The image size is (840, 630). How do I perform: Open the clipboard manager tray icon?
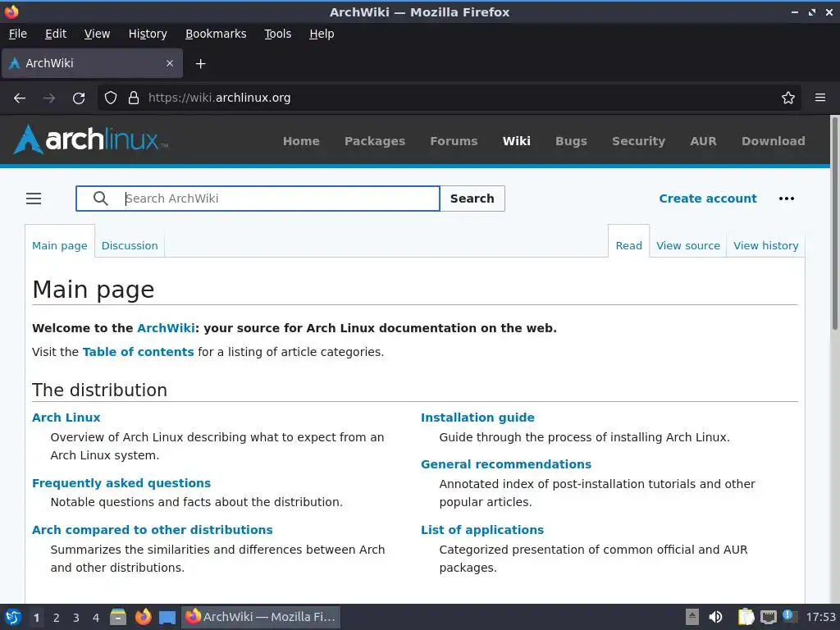(x=746, y=617)
